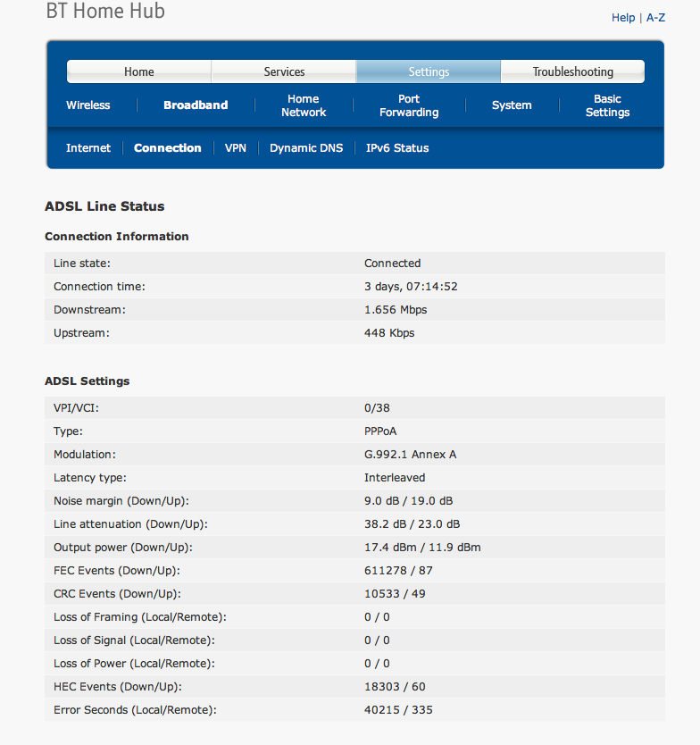Open the VPN sub-menu
The image size is (700, 745).
click(x=236, y=147)
